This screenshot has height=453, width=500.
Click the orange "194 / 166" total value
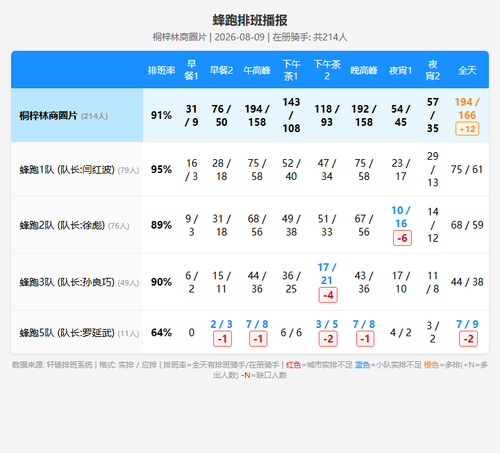pyautogui.click(x=467, y=109)
